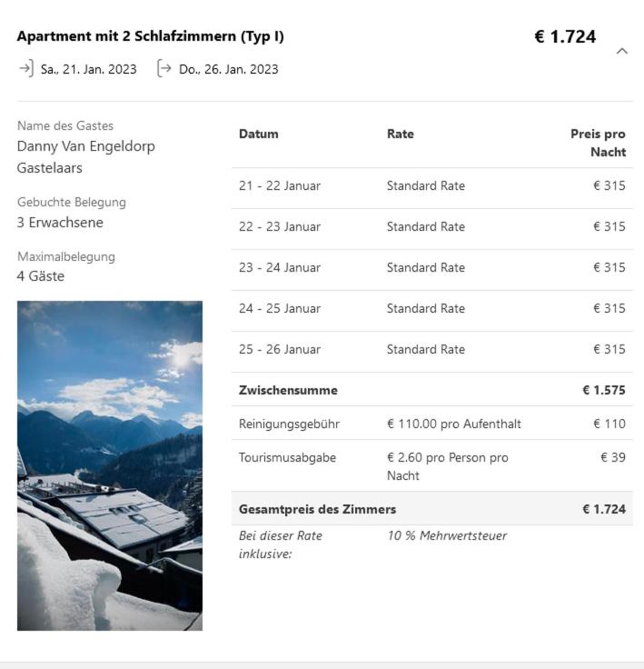Click the € 1.724 header total price
Viewport: 644px width, 669px height.
click(565, 37)
